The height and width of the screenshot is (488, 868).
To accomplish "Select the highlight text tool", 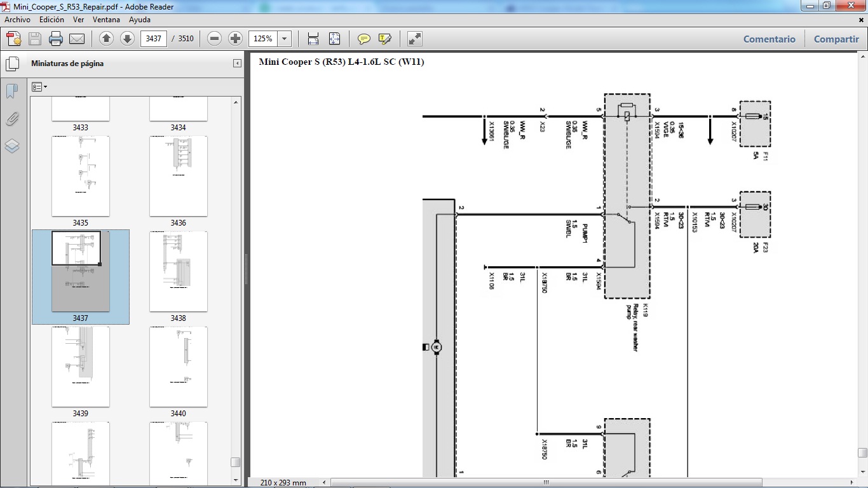I will tap(384, 39).
